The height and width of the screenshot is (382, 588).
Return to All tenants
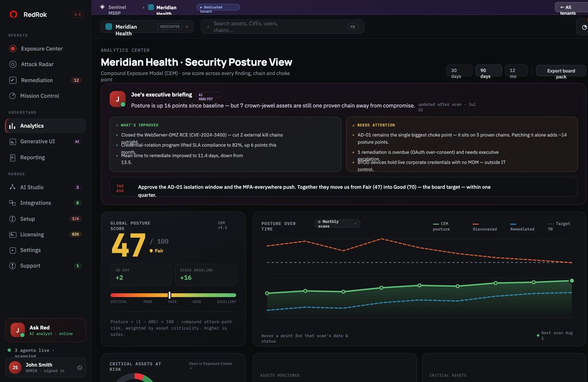coord(571,7)
